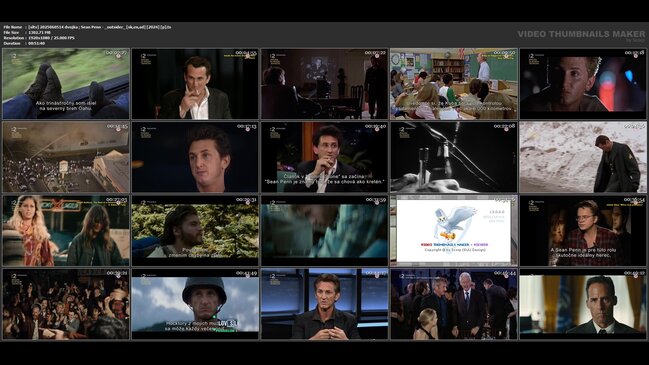Open the thumbnail of two women at bus station
The width and height of the screenshot is (649, 365).
66,231
